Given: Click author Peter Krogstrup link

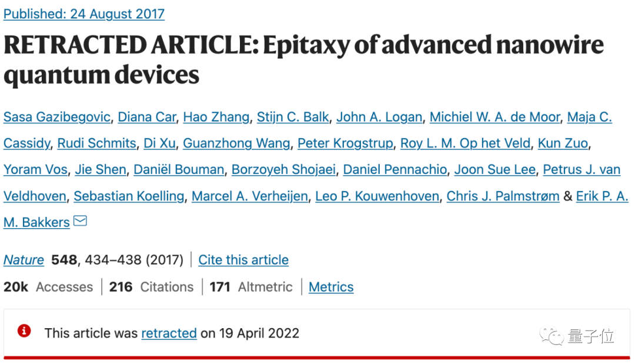Looking at the screenshot, I should (x=345, y=143).
